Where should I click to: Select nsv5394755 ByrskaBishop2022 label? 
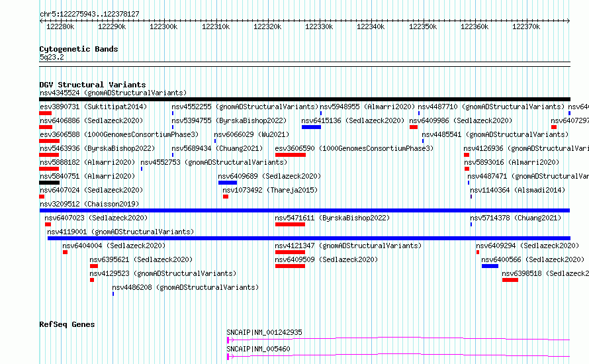[x=229, y=120]
